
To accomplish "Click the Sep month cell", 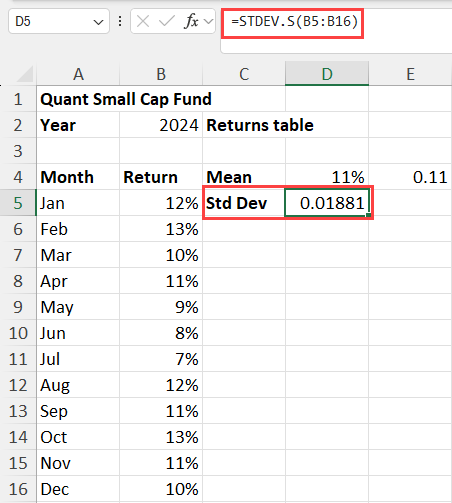I will click(x=78, y=411).
